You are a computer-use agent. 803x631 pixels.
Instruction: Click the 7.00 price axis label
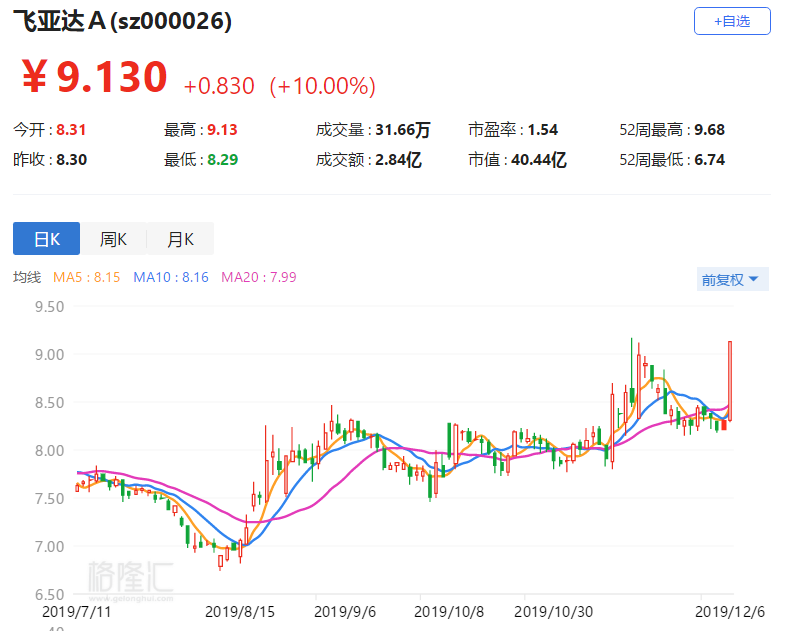tap(49, 546)
